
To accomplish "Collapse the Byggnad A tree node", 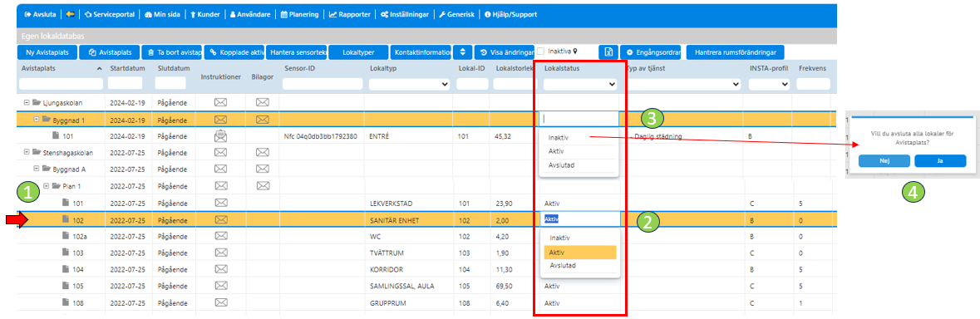I will (x=37, y=169).
